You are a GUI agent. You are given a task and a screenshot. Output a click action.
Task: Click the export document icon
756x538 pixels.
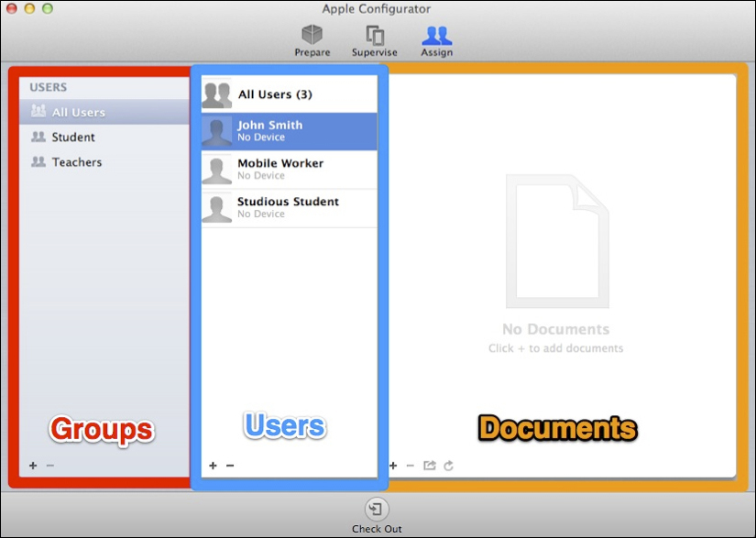tap(430, 466)
